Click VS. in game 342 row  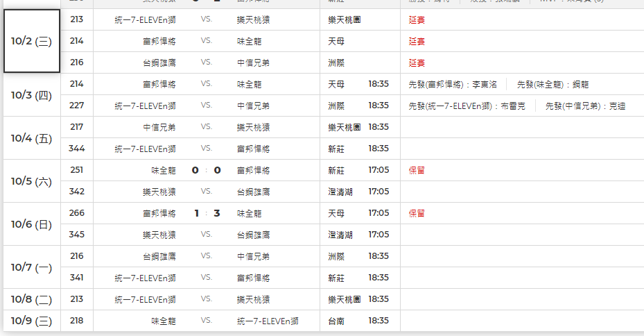[206, 191]
